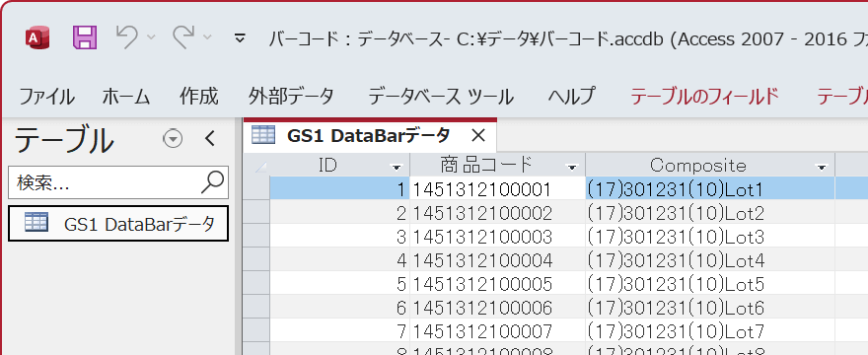The image size is (868, 355).
Task: Click the datasheet icon on the document tab
Action: 263,134
